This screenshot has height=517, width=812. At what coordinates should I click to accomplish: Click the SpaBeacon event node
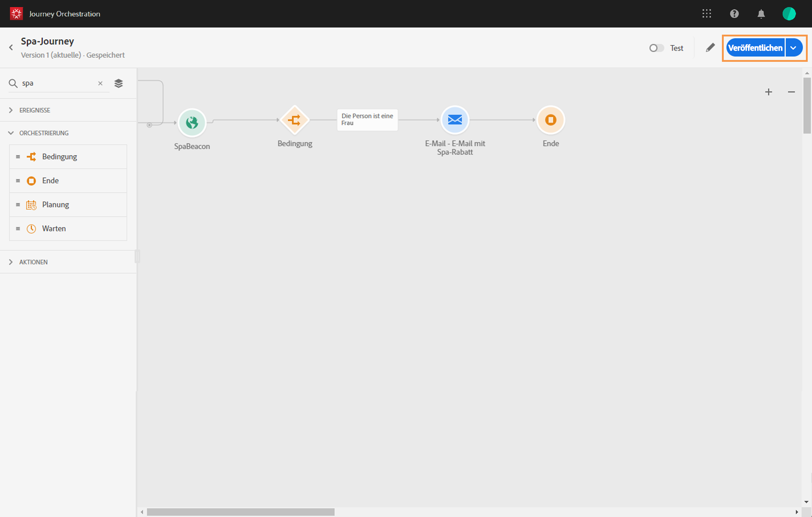pos(192,123)
